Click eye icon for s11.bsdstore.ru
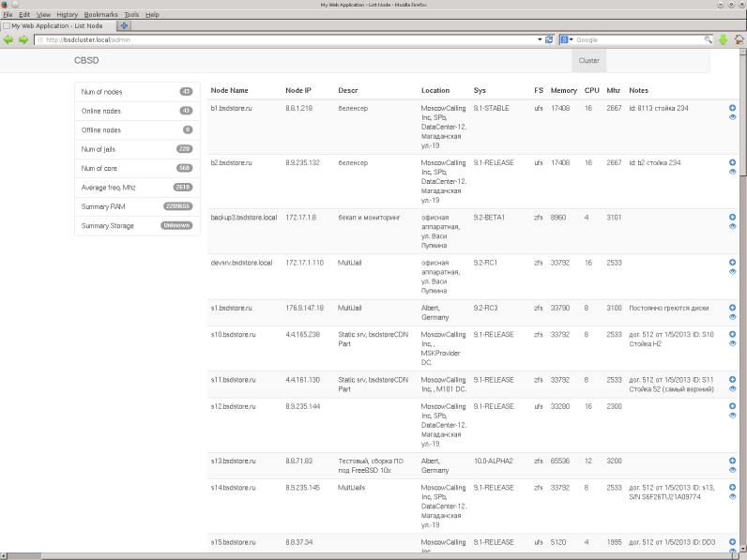This screenshot has width=747, height=560. (x=732, y=389)
